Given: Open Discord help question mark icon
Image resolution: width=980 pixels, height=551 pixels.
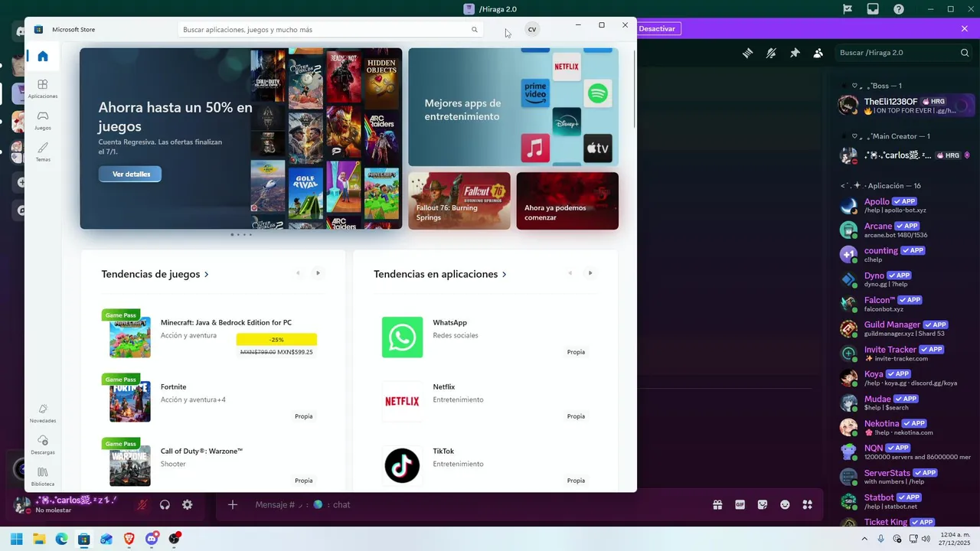Looking at the screenshot, I should [899, 9].
